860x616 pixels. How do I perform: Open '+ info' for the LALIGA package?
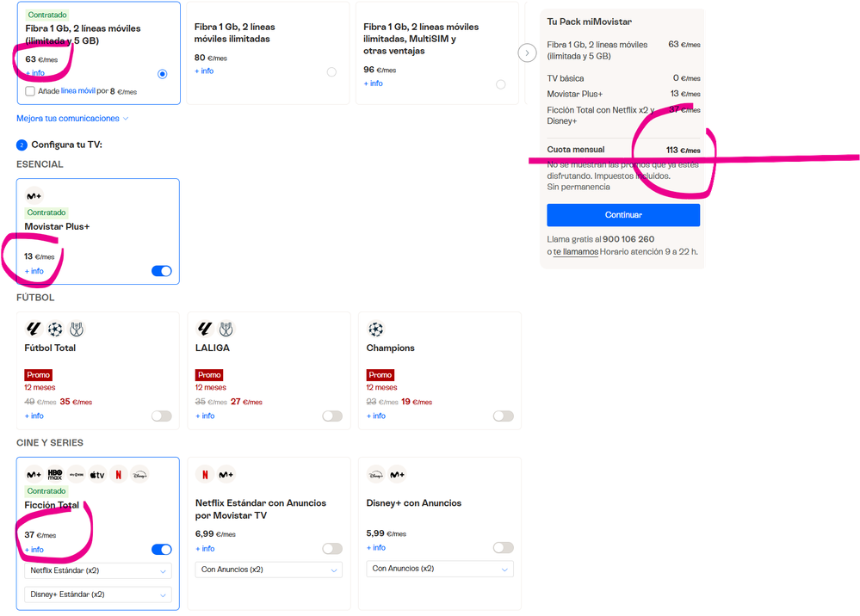pyautogui.click(x=205, y=416)
